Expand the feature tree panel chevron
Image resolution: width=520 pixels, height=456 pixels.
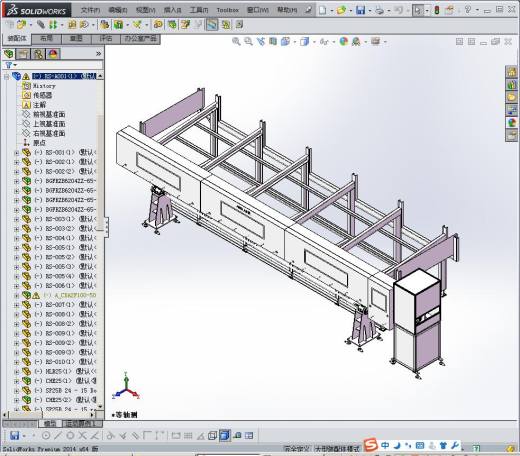[x=98, y=53]
